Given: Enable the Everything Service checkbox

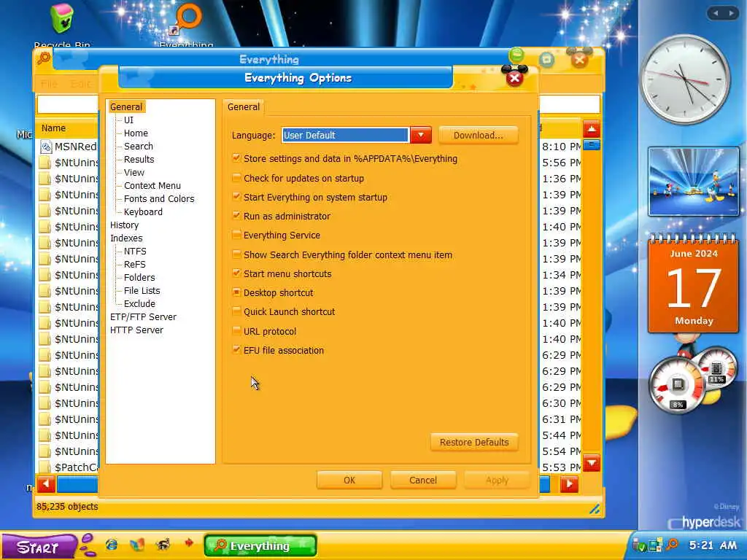Looking at the screenshot, I should (236, 234).
